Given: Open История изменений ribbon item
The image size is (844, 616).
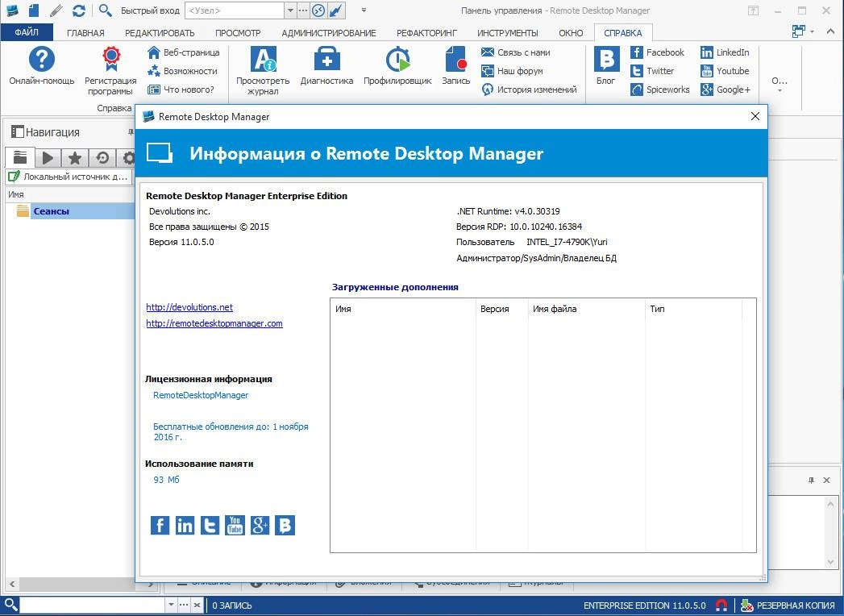Looking at the screenshot, I should click(529, 89).
